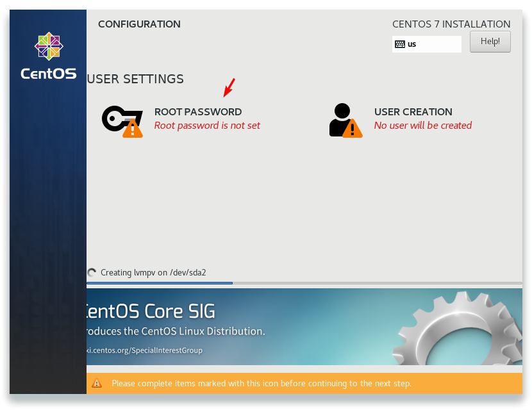
Task: Click the Help! button
Action: [490, 42]
